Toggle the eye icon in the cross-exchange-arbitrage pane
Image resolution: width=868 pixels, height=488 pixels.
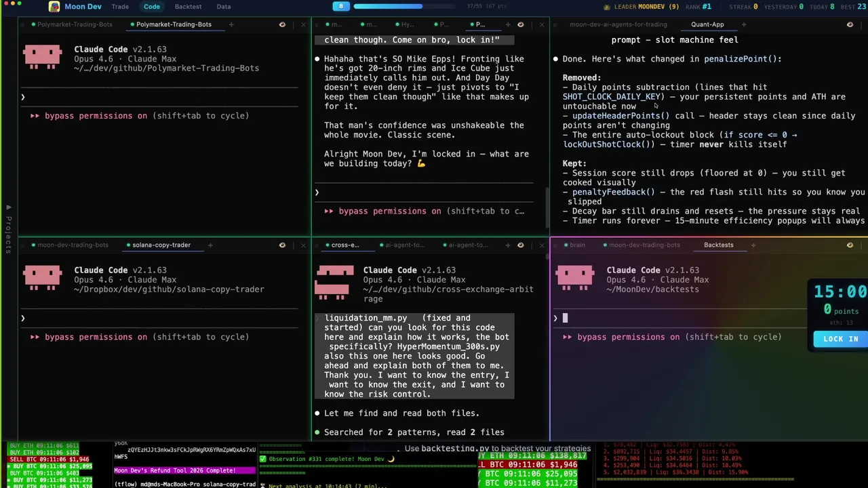[x=520, y=245]
